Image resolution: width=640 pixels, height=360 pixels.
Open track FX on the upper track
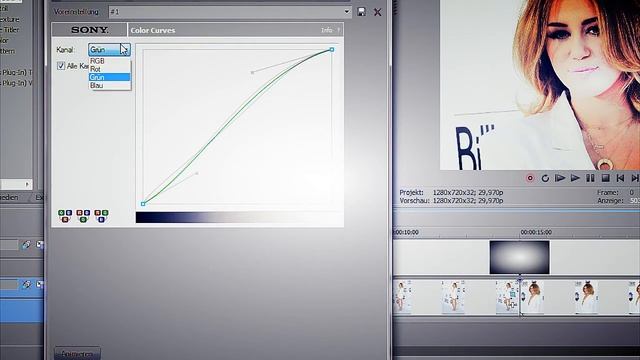(40, 245)
